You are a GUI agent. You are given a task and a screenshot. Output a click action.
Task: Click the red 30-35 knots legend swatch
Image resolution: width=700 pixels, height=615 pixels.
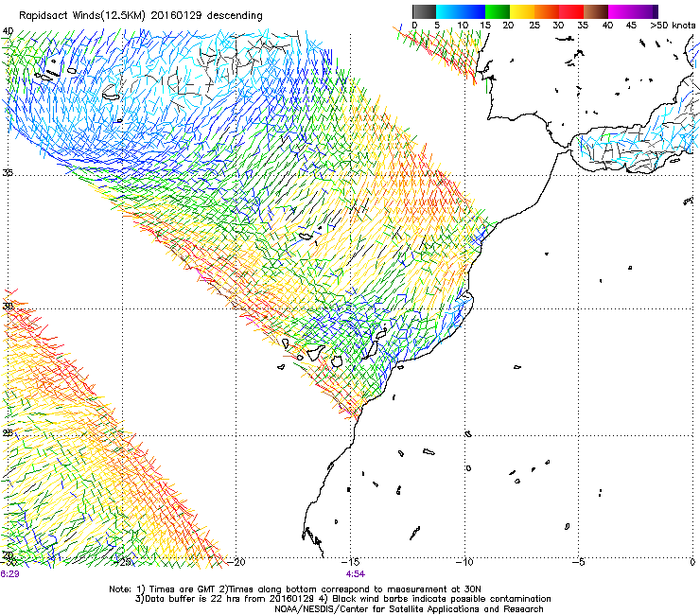[571, 11]
